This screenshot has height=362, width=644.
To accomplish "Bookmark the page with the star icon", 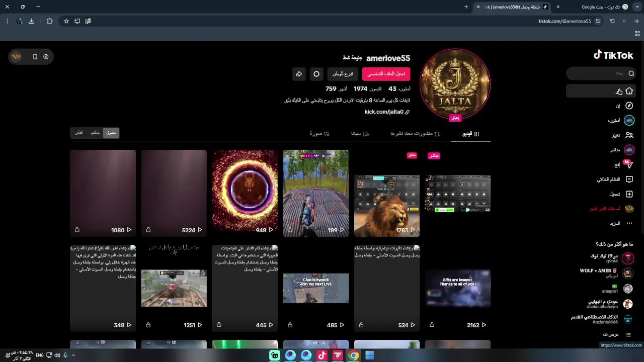I will click(x=66, y=21).
